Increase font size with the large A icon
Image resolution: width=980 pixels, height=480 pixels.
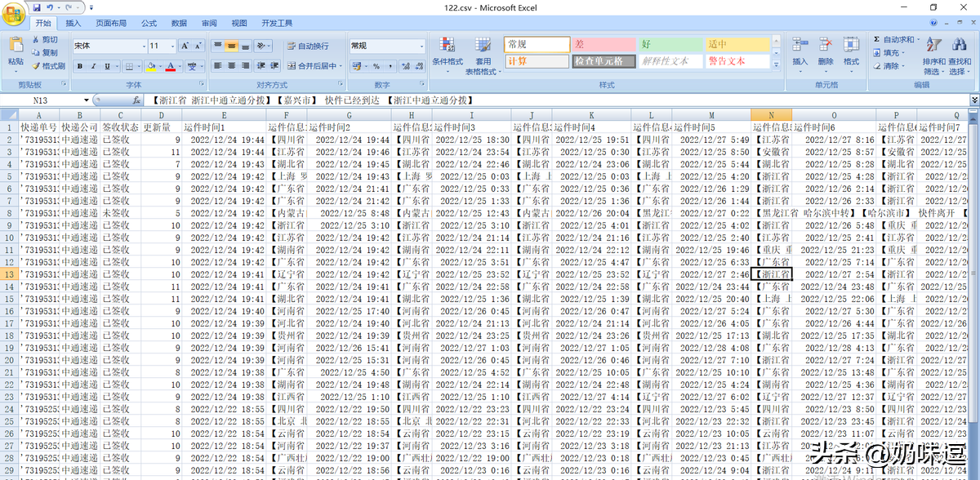tap(185, 46)
